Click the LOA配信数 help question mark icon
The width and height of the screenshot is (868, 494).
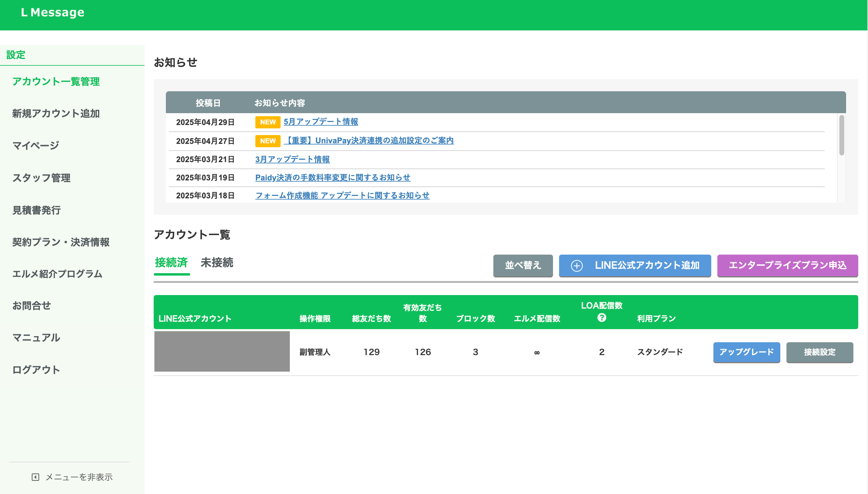click(x=601, y=318)
